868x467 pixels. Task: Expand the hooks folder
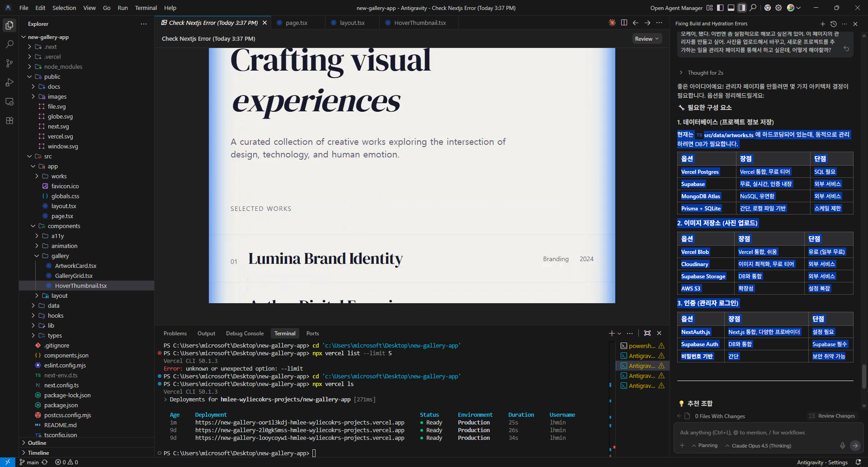(56, 315)
